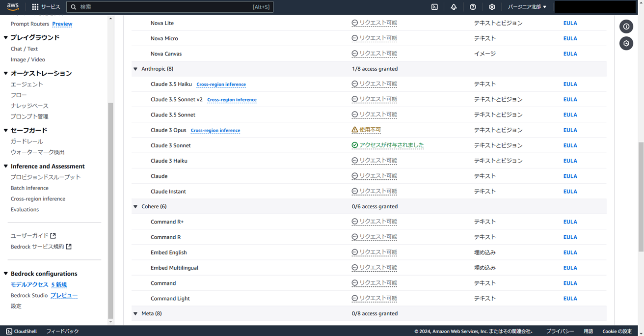Open the EULA link for Embed Multilingual
Image resolution: width=644 pixels, height=336 pixels.
pyautogui.click(x=570, y=268)
